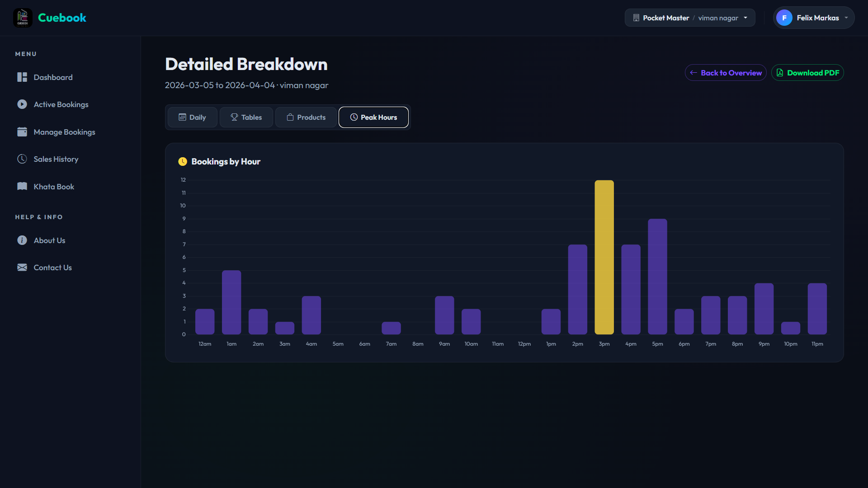Click Download PDF button
Image resolution: width=868 pixels, height=488 pixels.
pos(807,73)
